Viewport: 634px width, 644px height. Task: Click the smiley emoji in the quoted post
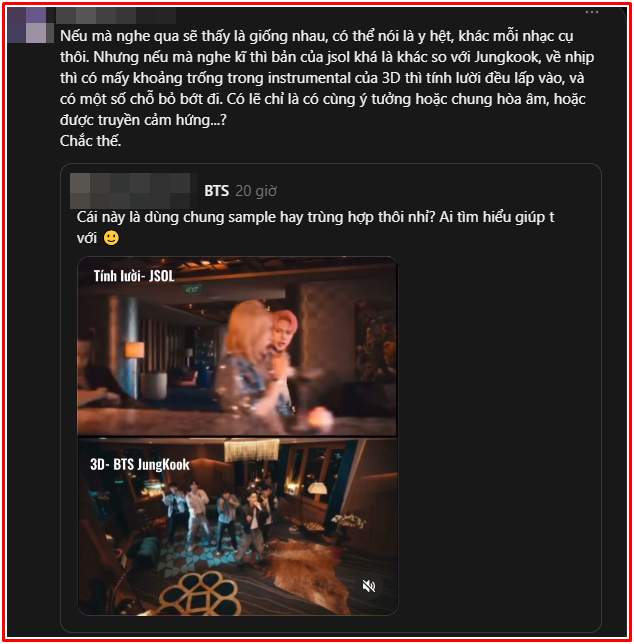(x=111, y=237)
